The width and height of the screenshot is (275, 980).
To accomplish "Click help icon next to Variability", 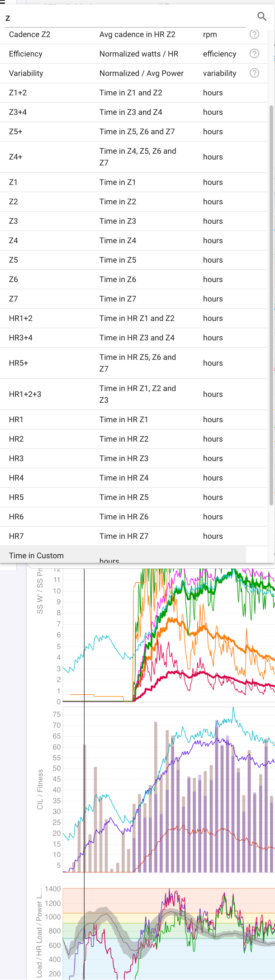I will [255, 73].
